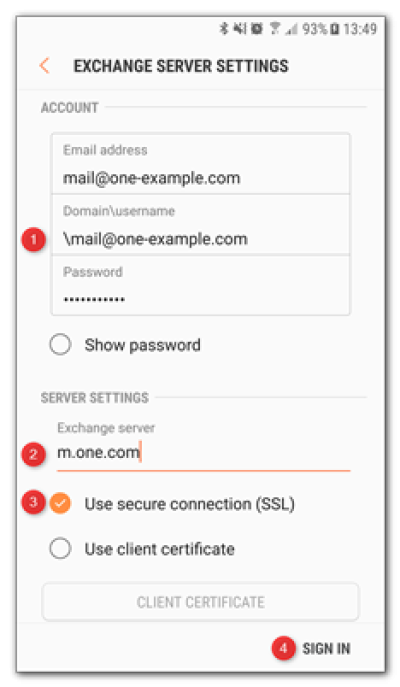The height and width of the screenshot is (687, 400).
Task: Tap the Wi-Fi status icon
Action: pyautogui.click(x=276, y=29)
